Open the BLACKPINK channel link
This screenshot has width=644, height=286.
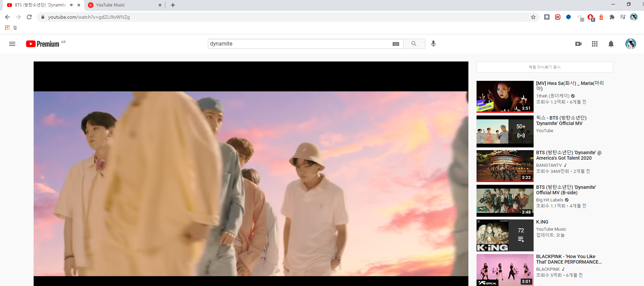(548, 269)
